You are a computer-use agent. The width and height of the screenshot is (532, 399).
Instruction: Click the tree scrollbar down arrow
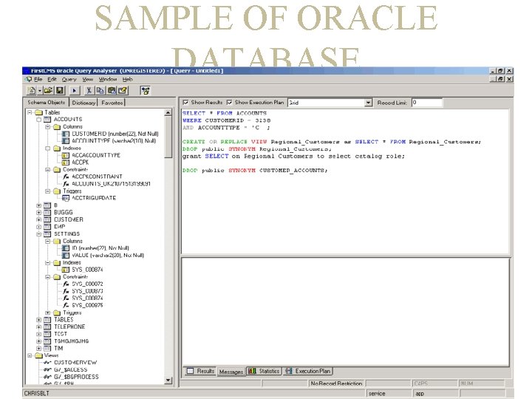coord(168,381)
